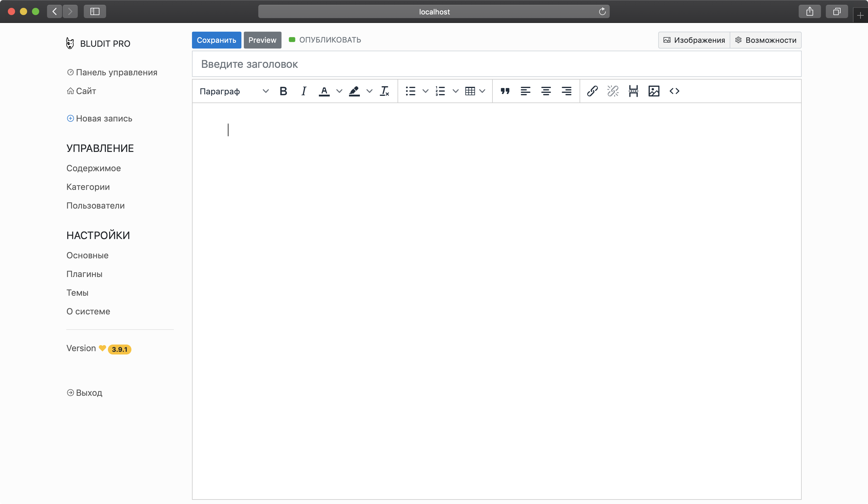Screen dimensions: 868x504
Task: Expand numbered list style options
Action: [455, 91]
